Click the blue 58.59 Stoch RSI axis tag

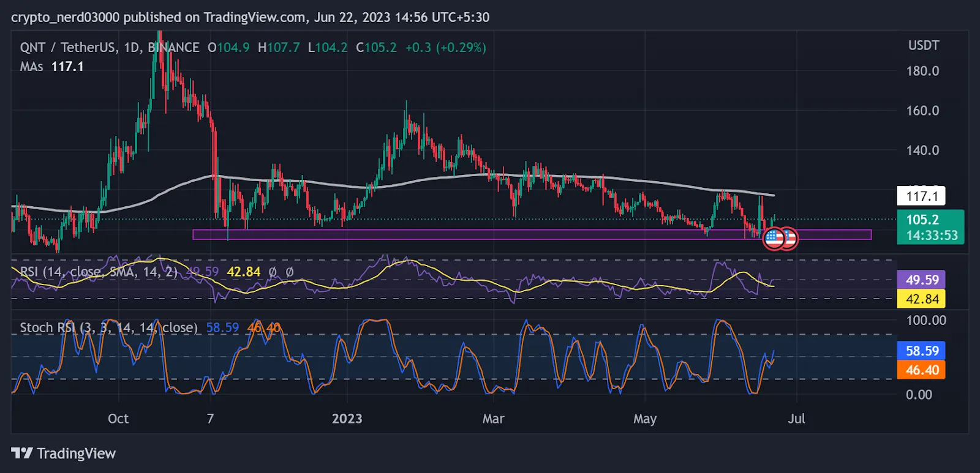(x=921, y=351)
